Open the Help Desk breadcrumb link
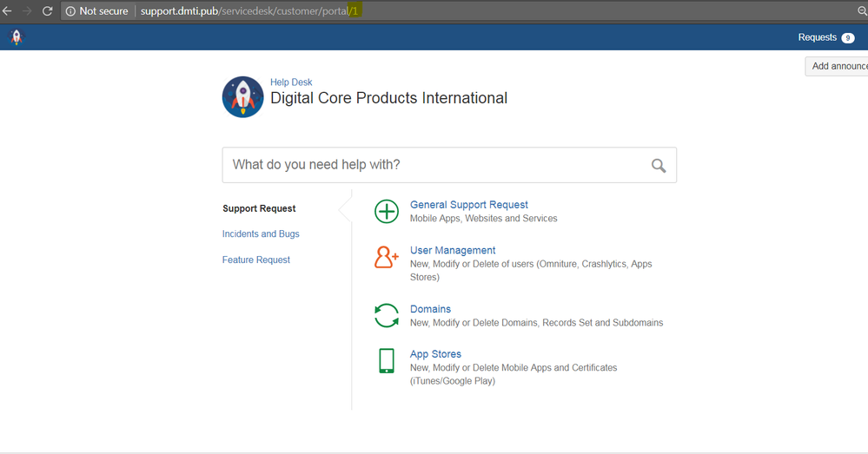 click(291, 82)
